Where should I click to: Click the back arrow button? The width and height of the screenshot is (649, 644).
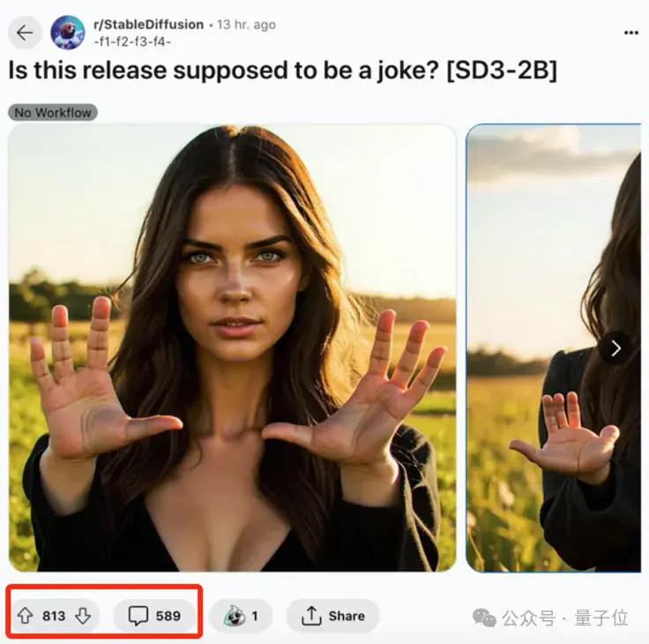tap(25, 33)
